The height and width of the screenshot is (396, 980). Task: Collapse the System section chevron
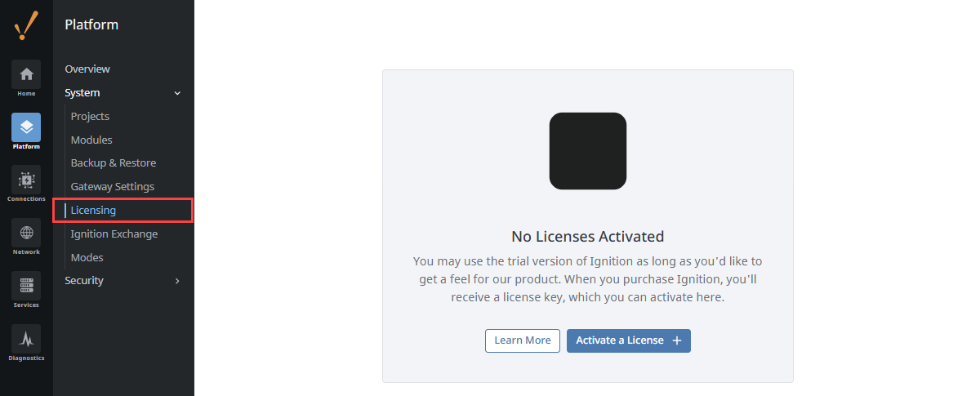(178, 93)
